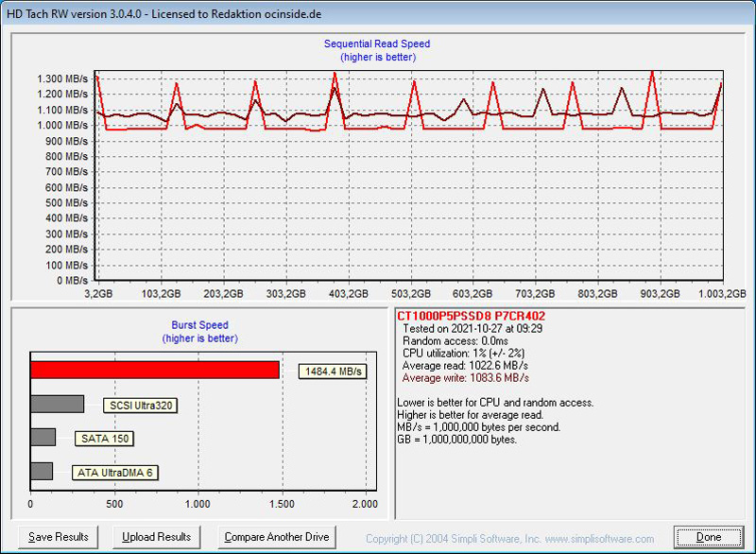Click the Save Results button
The height and width of the screenshot is (554, 756).
(x=59, y=537)
